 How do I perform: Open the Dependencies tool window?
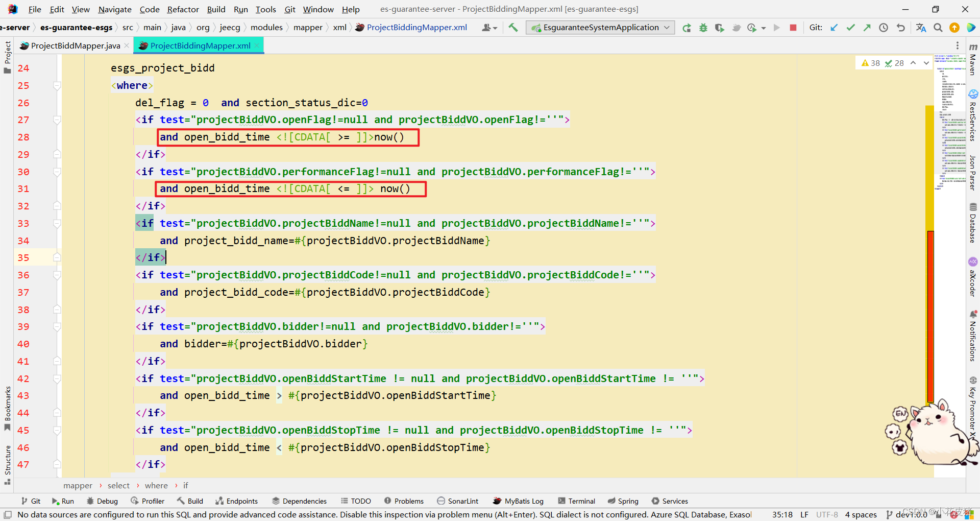pyautogui.click(x=300, y=501)
